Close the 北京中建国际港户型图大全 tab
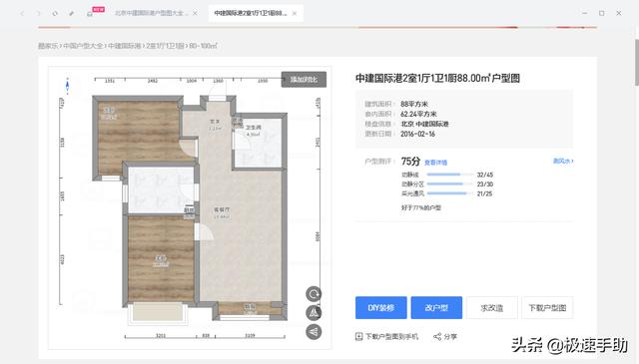The height and width of the screenshot is (364, 639). click(196, 13)
